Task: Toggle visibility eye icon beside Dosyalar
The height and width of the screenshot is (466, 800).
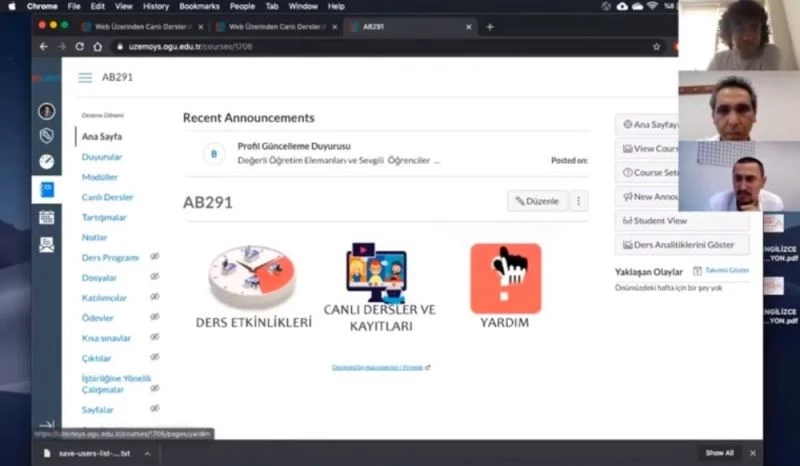Action: point(154,277)
